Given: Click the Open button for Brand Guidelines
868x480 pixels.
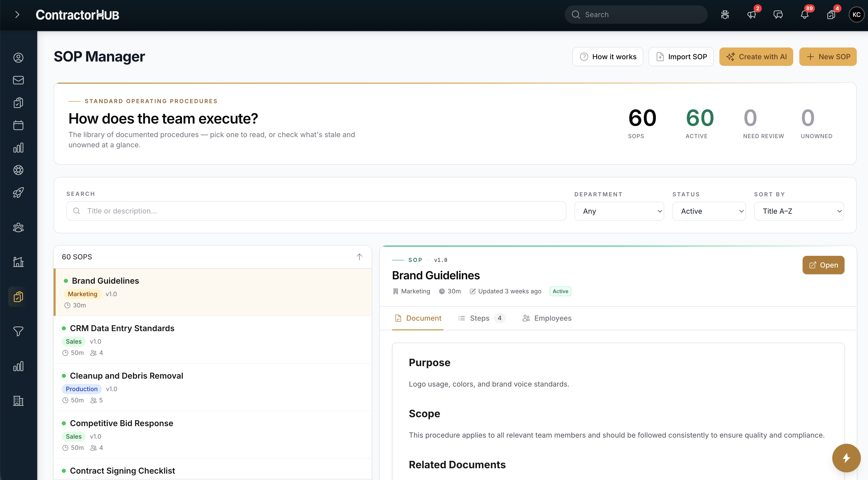Looking at the screenshot, I should click(x=823, y=265).
